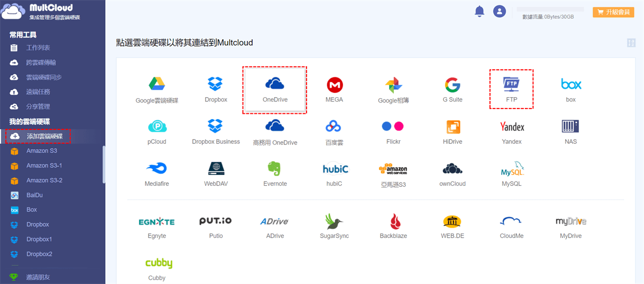Select the Google Photos pinwheel icon
Screen dimensions: 644x284
coord(393,84)
